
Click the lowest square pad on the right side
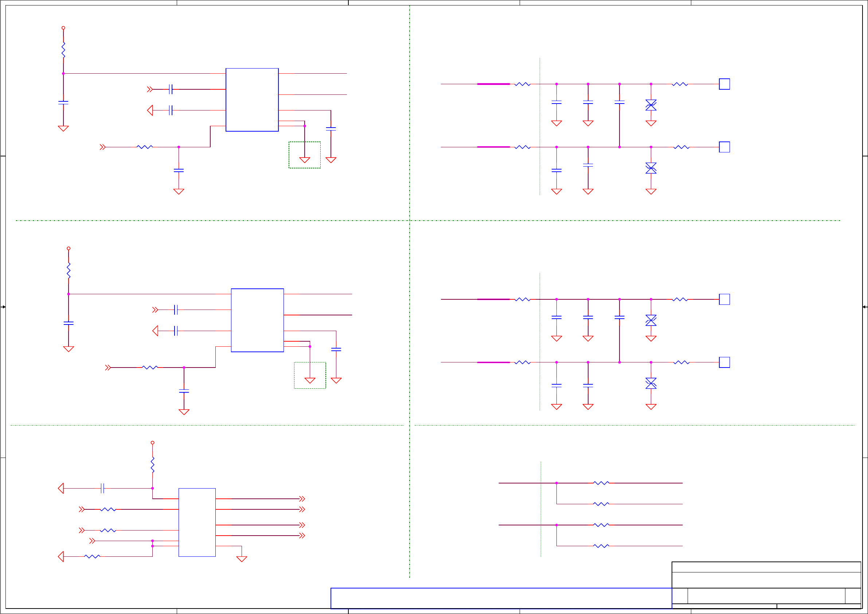[724, 362]
